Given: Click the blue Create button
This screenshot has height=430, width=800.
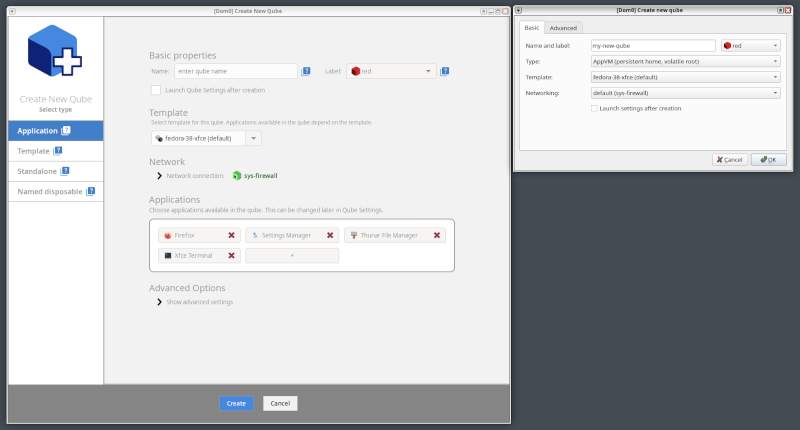Looking at the screenshot, I should click(x=236, y=403).
